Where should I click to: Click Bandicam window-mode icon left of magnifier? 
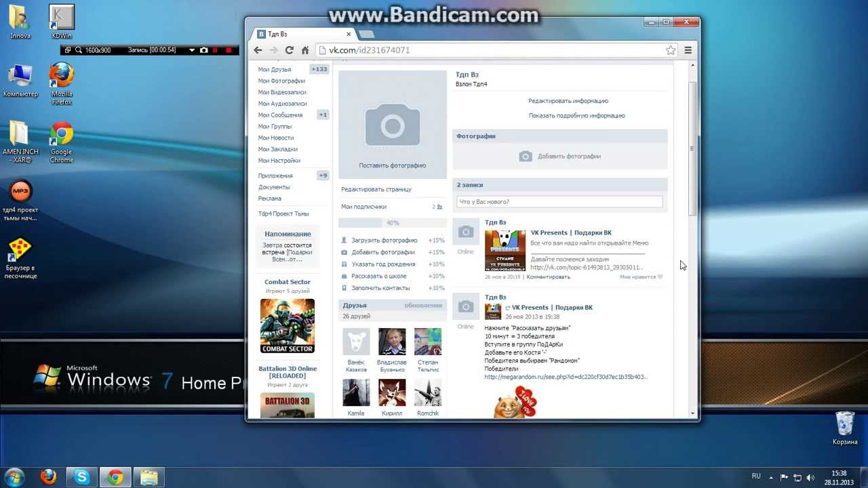[68, 50]
